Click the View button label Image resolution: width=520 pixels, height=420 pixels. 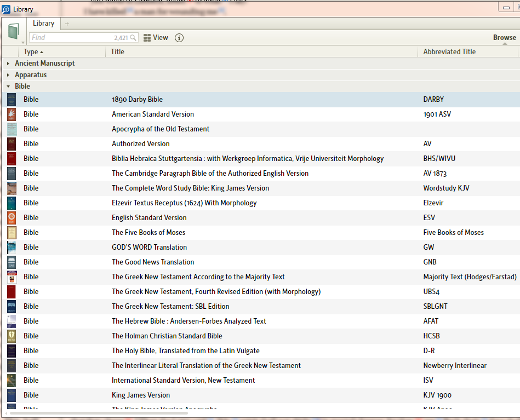point(161,37)
